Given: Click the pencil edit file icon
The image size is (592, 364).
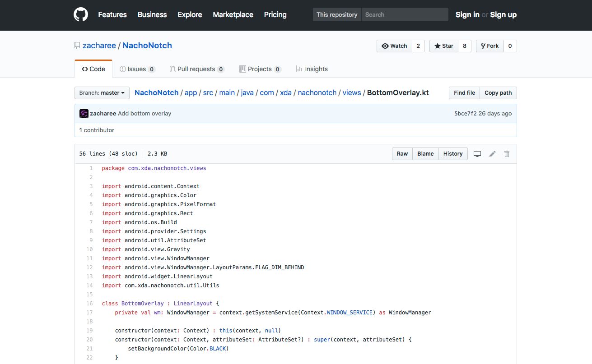Looking at the screenshot, I should (x=492, y=154).
